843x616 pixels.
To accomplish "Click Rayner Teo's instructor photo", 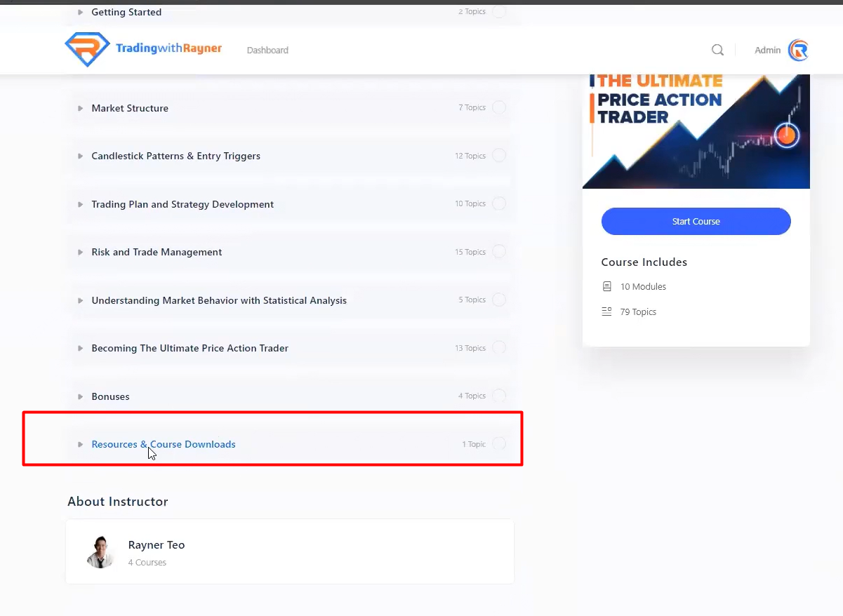I will [x=100, y=551].
